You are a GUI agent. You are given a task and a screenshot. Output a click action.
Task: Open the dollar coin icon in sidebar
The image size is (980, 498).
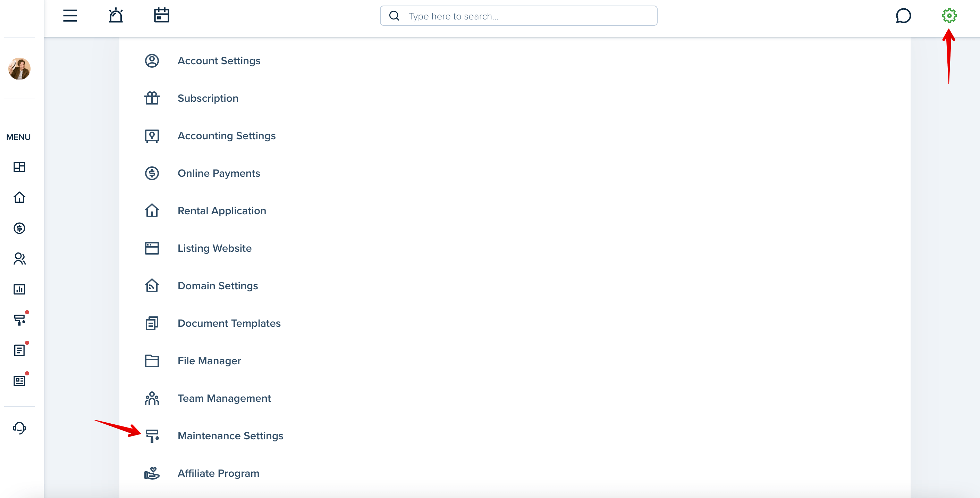click(x=19, y=228)
